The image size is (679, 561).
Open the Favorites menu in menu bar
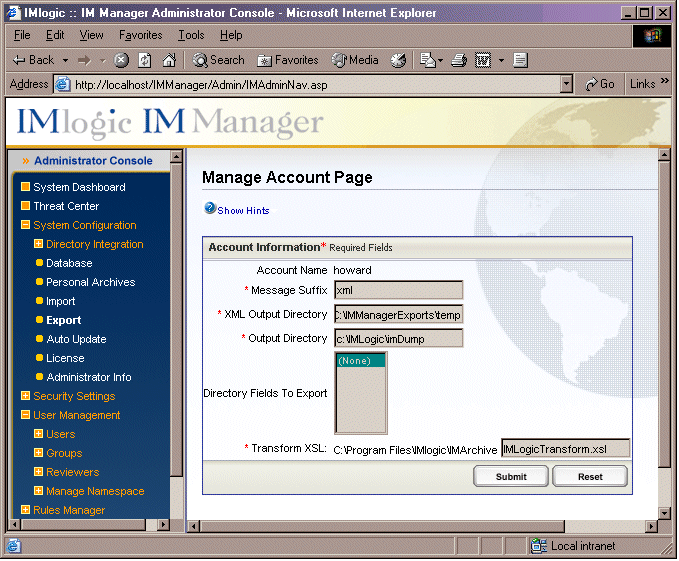[140, 35]
